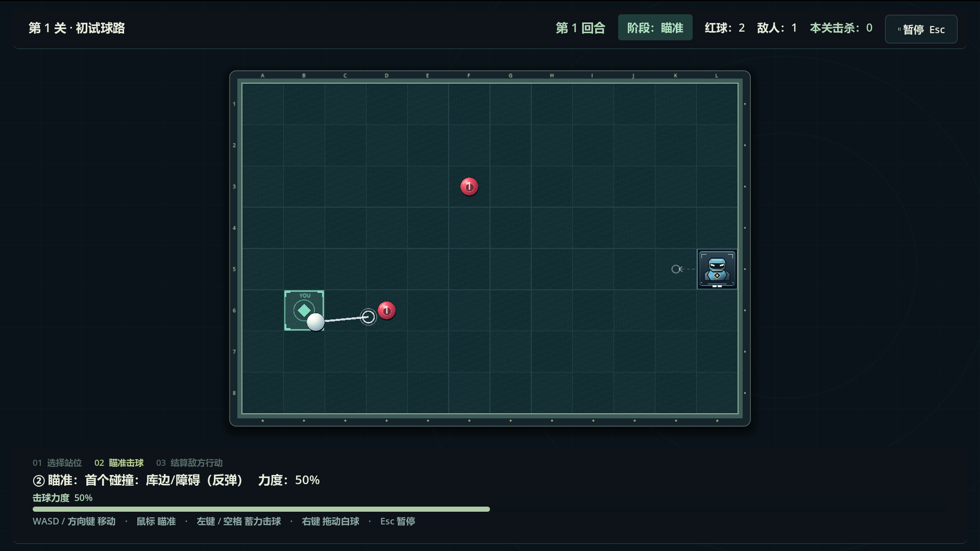Click the enemy movement indicator circle
Viewport: 980px width, 551px height.
[676, 269]
